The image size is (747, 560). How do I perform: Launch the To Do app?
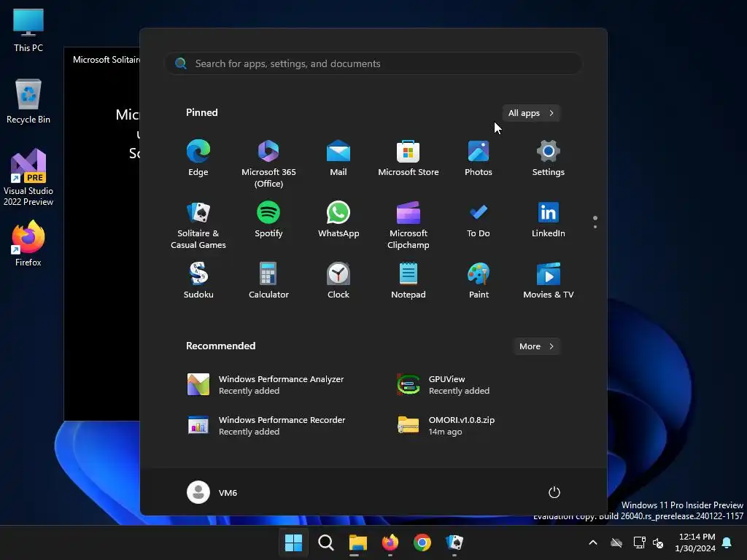(x=479, y=219)
